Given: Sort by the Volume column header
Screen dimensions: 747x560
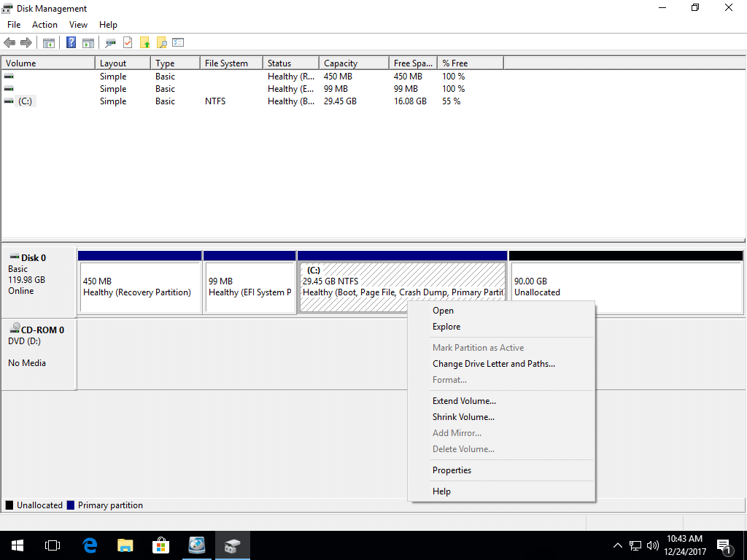Looking at the screenshot, I should (48, 63).
